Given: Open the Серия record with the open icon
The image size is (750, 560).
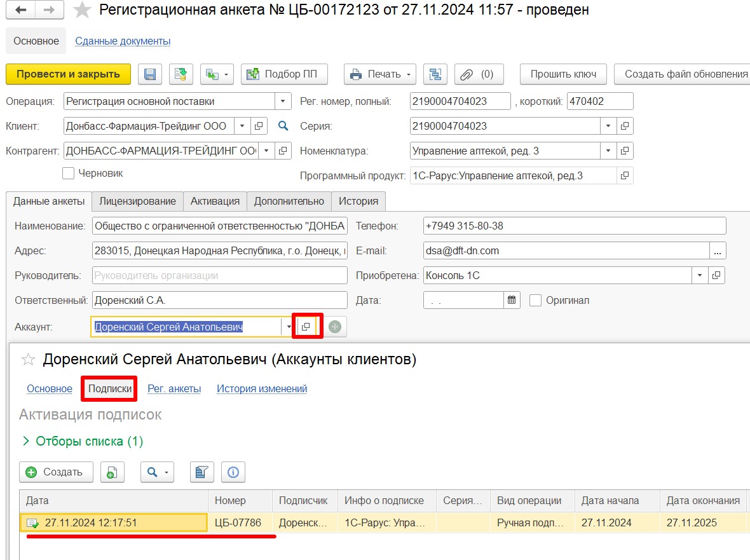Looking at the screenshot, I should click(x=625, y=126).
